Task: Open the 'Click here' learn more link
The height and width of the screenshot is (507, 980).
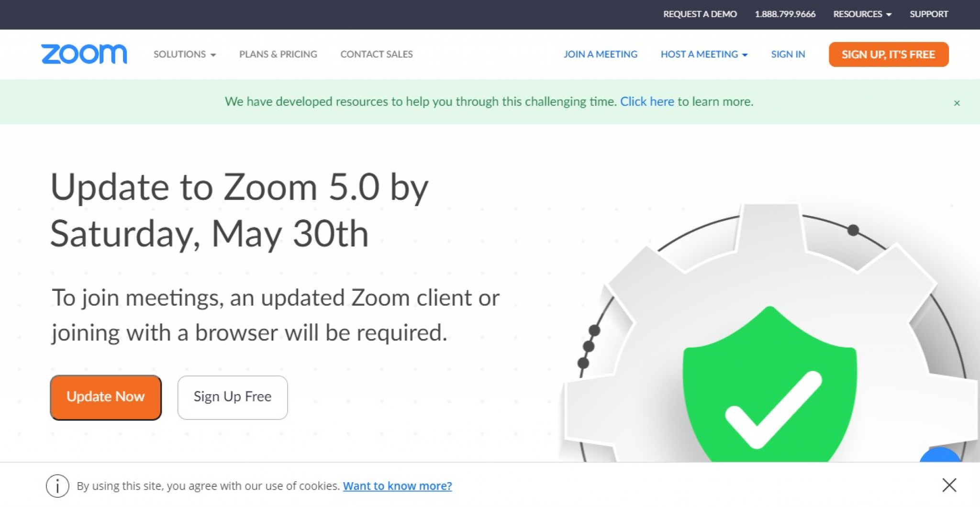Action: pos(647,101)
